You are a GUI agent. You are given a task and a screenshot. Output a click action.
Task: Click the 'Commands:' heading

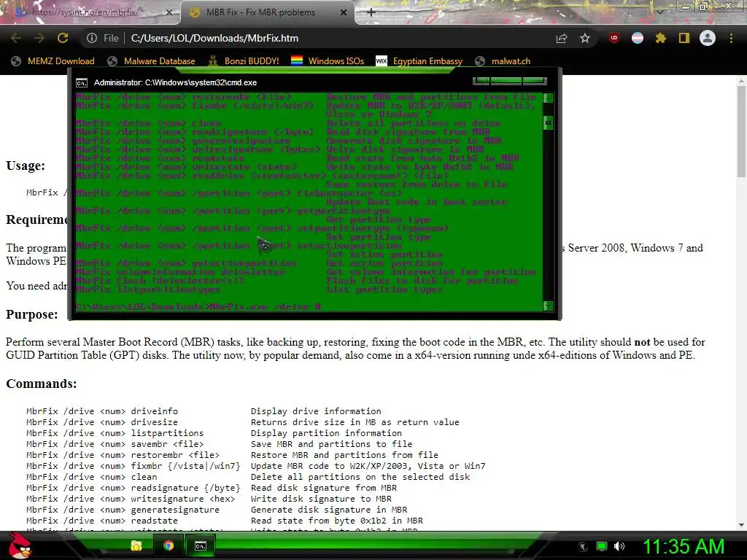[42, 384]
